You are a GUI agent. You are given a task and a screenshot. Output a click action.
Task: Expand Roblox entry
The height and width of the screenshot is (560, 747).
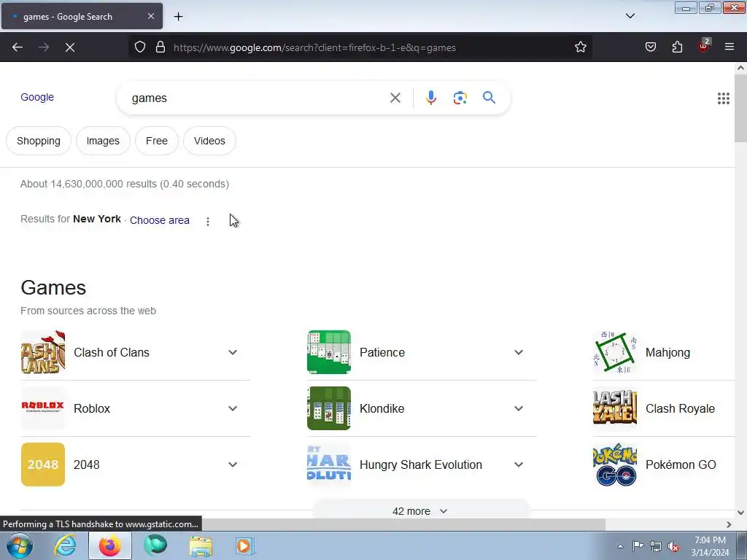[233, 408]
